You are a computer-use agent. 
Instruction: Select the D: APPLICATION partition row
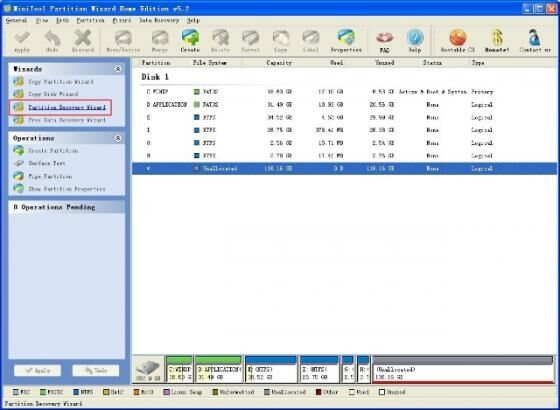tap(344, 105)
